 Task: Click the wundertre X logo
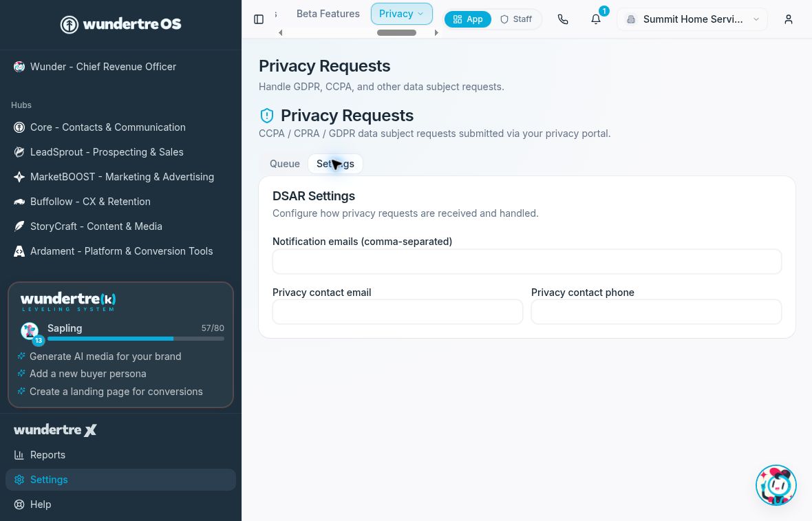coord(55,430)
